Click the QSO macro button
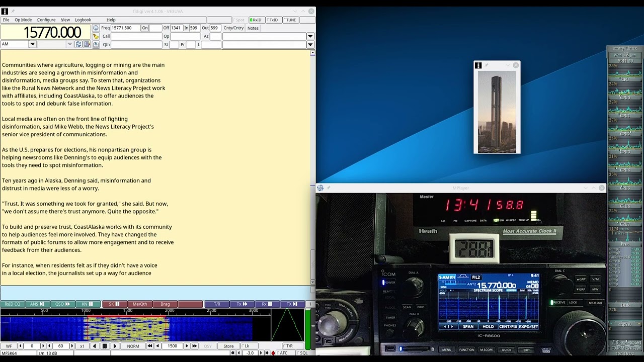 (x=62, y=304)
